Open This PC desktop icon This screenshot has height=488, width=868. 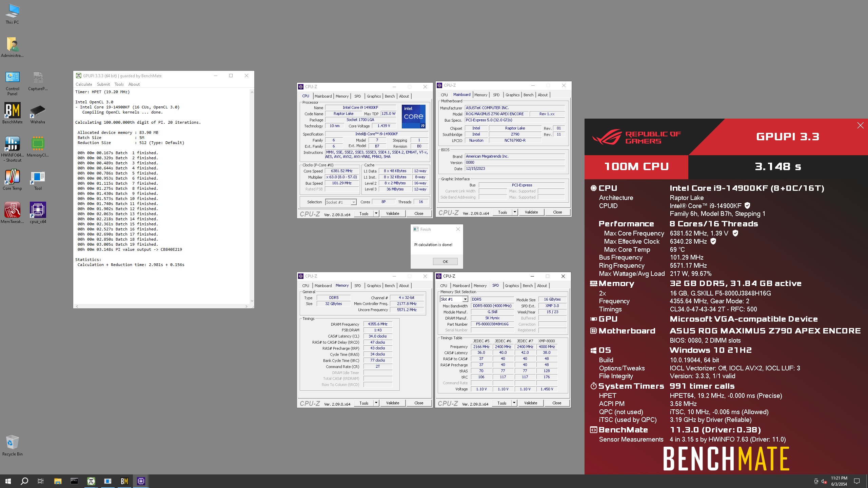coord(12,14)
